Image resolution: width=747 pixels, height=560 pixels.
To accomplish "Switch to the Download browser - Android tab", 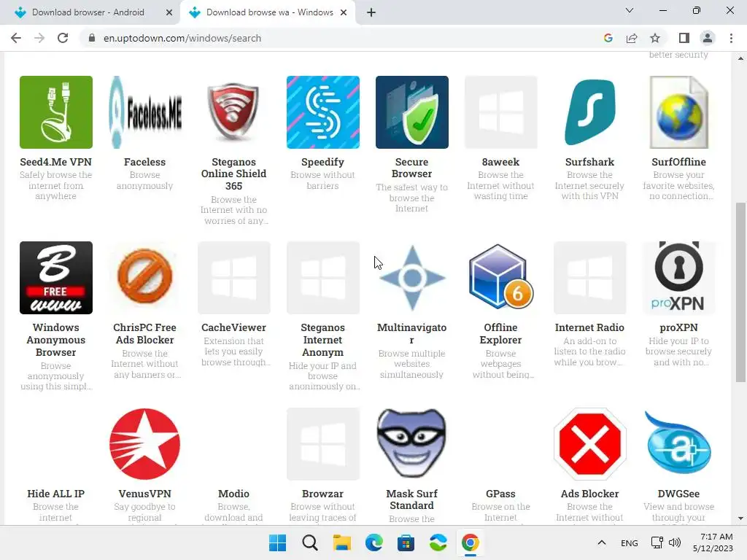I will coord(90,12).
